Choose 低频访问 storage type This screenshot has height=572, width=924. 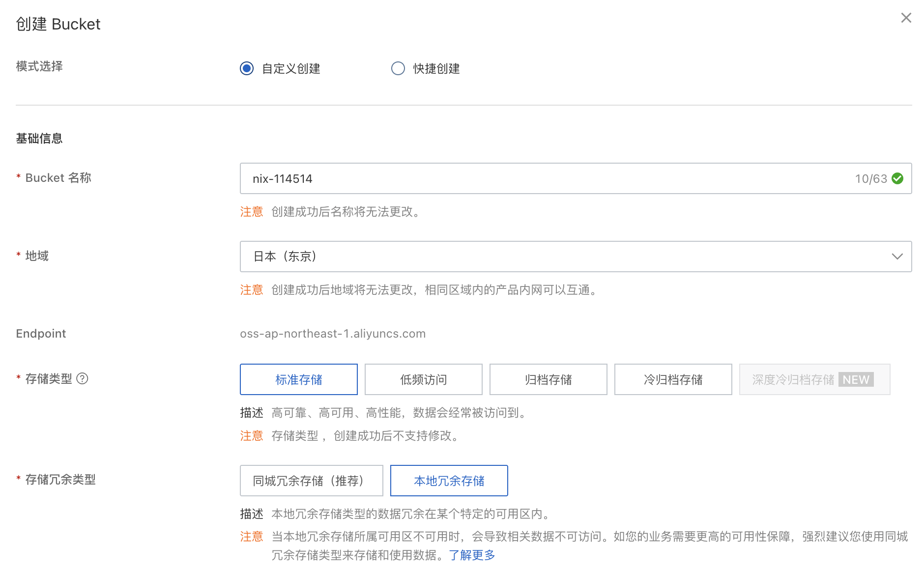(x=424, y=379)
